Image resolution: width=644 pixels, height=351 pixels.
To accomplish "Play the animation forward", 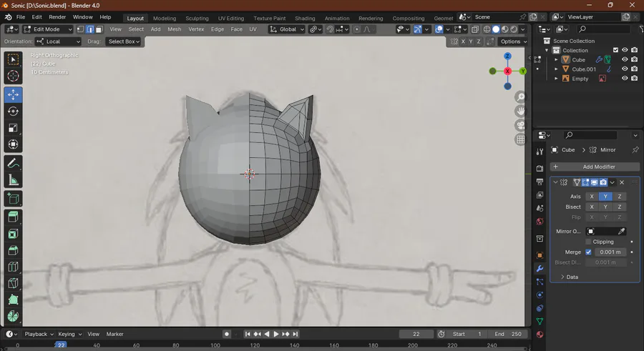I will point(276,334).
